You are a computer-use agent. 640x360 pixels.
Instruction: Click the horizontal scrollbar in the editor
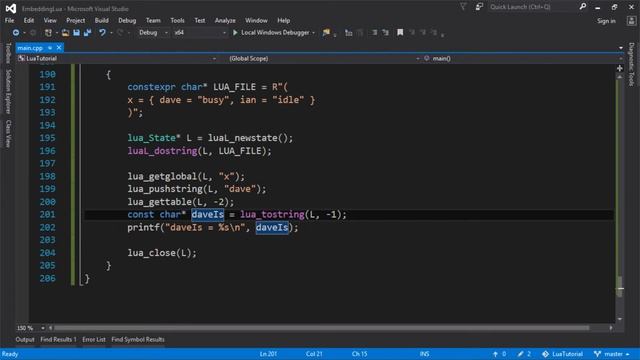tap(322, 328)
